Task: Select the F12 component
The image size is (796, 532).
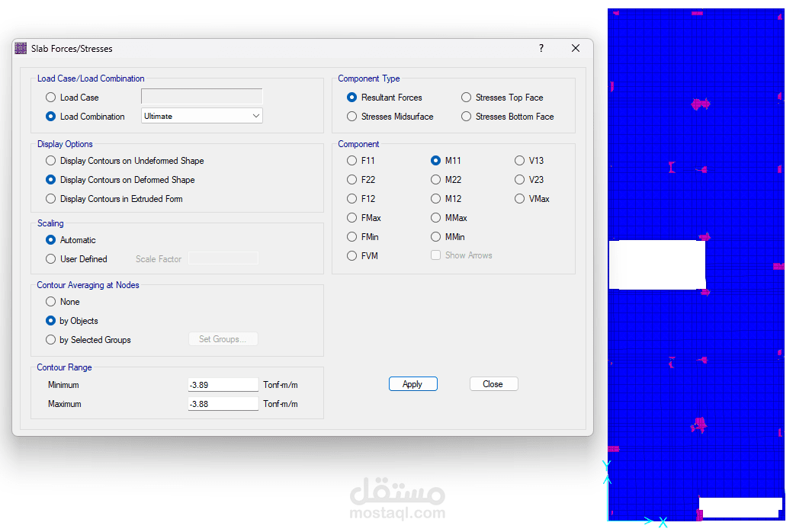Action: [351, 199]
